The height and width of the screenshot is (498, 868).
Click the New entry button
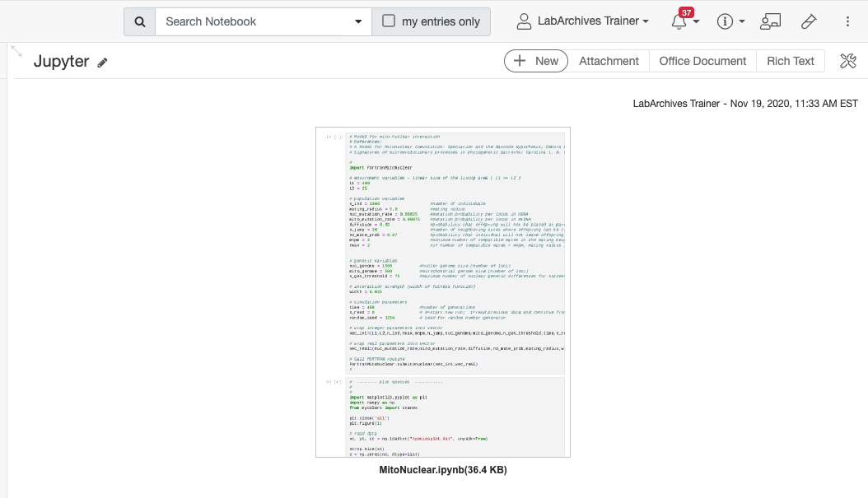[535, 61]
